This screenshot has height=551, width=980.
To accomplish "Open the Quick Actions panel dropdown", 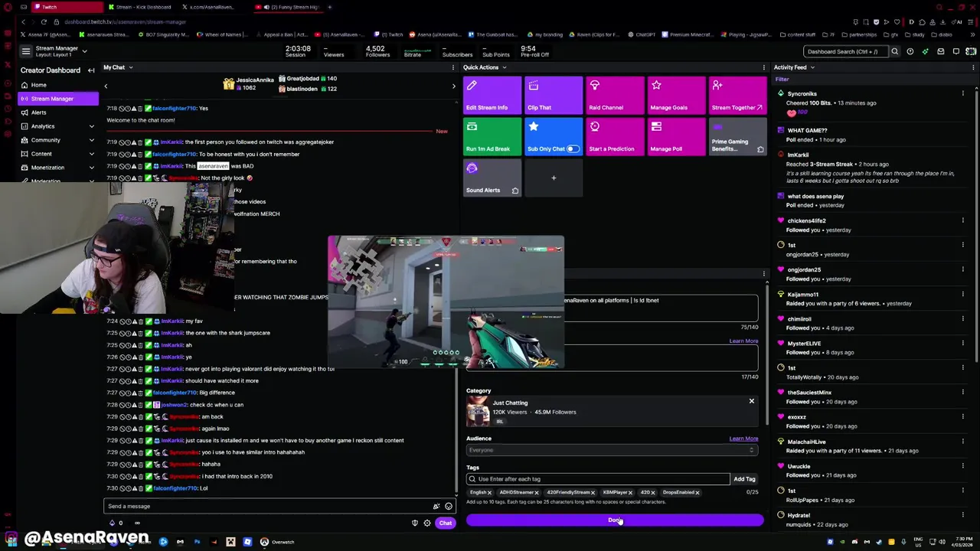I will click(x=505, y=67).
